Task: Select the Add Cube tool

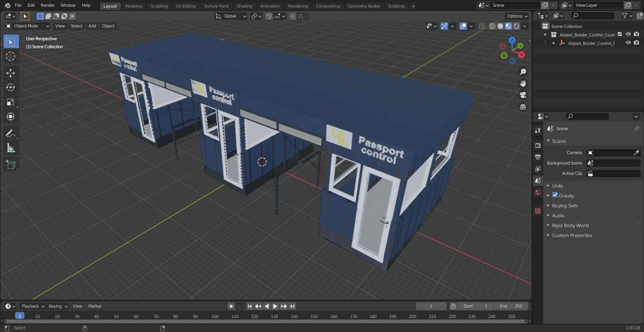Action: [x=11, y=164]
